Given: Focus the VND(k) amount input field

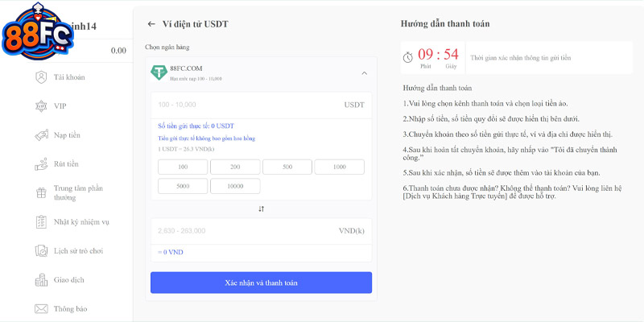Looking at the screenshot, I should click(261, 231).
